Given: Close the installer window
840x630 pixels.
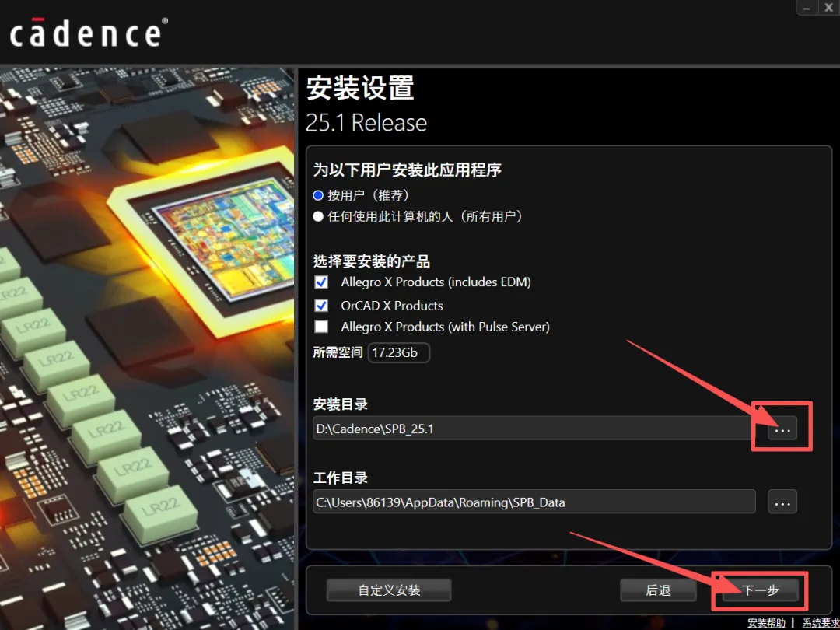Looking at the screenshot, I should coord(828,8).
